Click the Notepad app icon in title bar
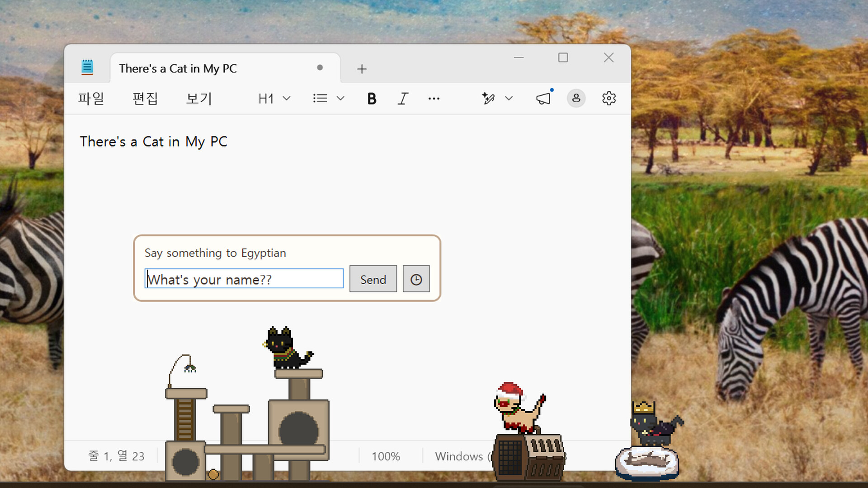 click(x=87, y=67)
